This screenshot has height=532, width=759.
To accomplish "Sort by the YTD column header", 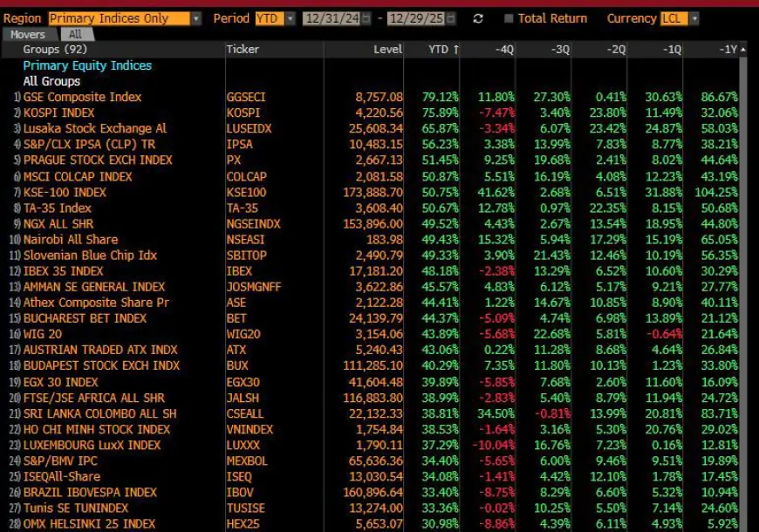I will pos(443,50).
